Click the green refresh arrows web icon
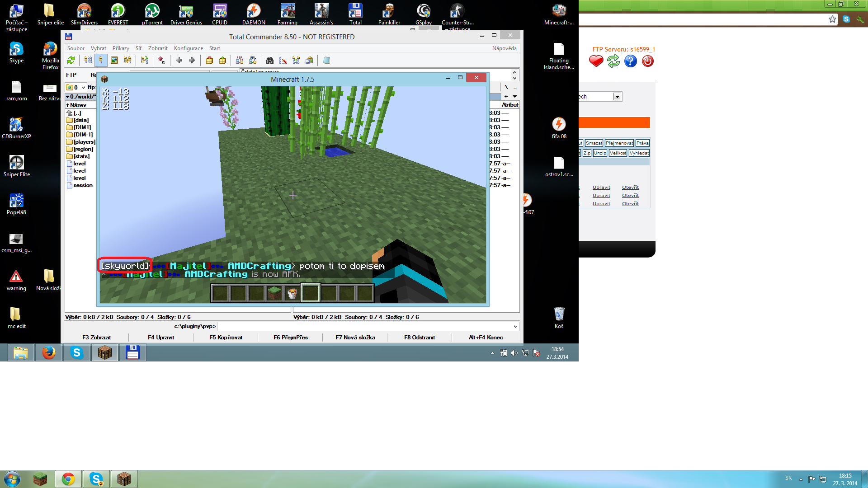This screenshot has height=488, width=868. pyautogui.click(x=613, y=61)
